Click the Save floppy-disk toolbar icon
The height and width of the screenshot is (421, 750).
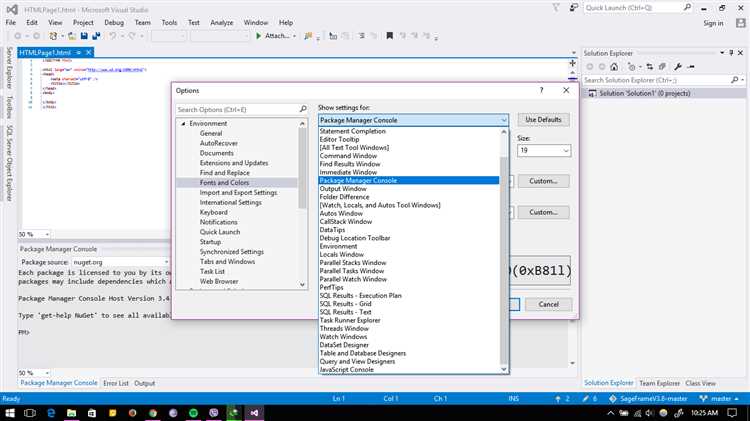pyautogui.click(x=84, y=36)
